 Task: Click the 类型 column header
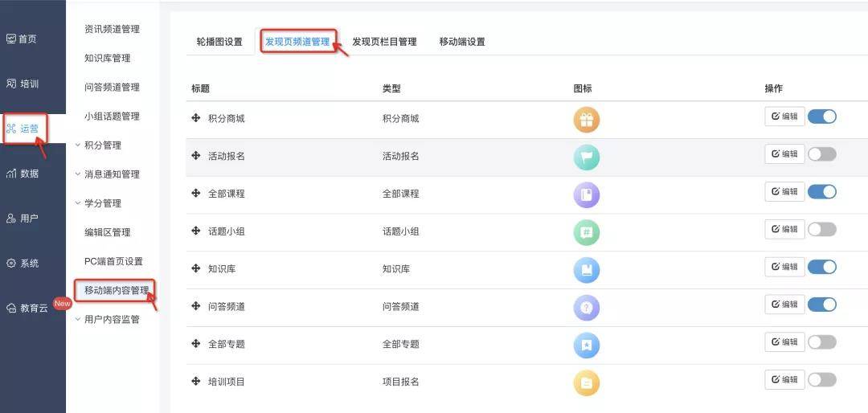[391, 88]
